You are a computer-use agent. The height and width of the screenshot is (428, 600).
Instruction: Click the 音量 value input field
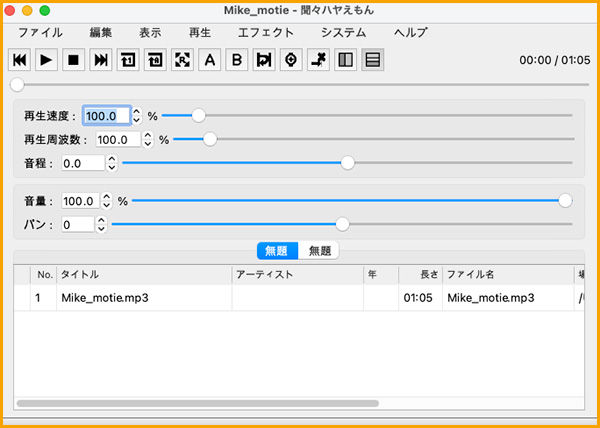[81, 201]
